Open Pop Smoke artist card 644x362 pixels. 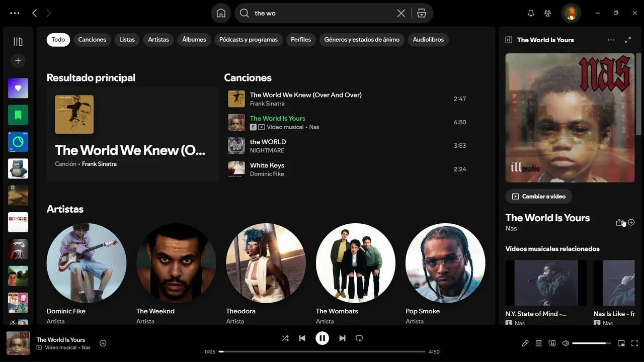tap(445, 274)
